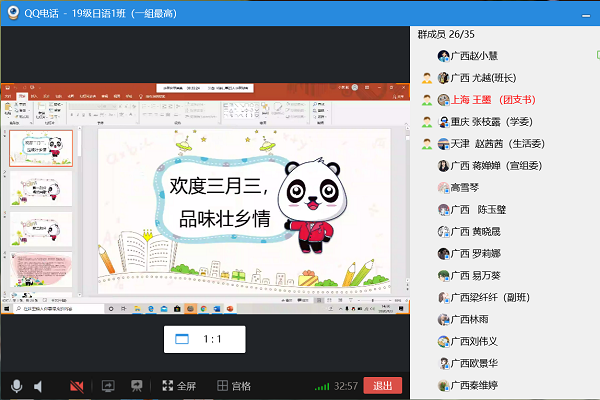Open File Explorer from the shared taskbar
This screenshot has width=600, height=400.
(x=137, y=309)
